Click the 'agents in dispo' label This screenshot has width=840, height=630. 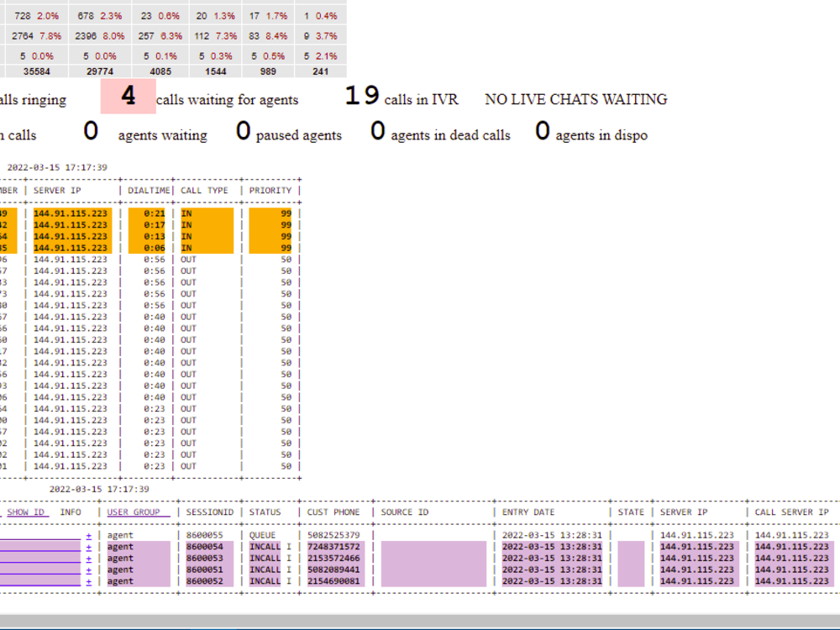[601, 135]
